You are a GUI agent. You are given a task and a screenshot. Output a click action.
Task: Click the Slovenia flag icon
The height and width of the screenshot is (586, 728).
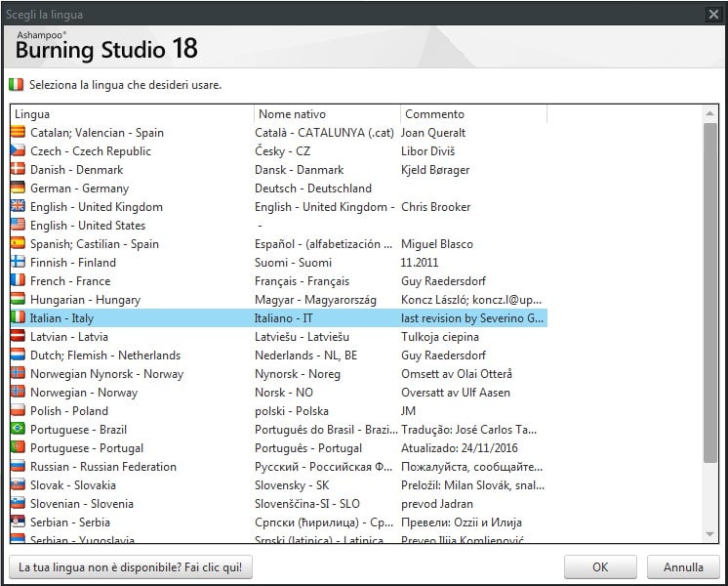(19, 504)
